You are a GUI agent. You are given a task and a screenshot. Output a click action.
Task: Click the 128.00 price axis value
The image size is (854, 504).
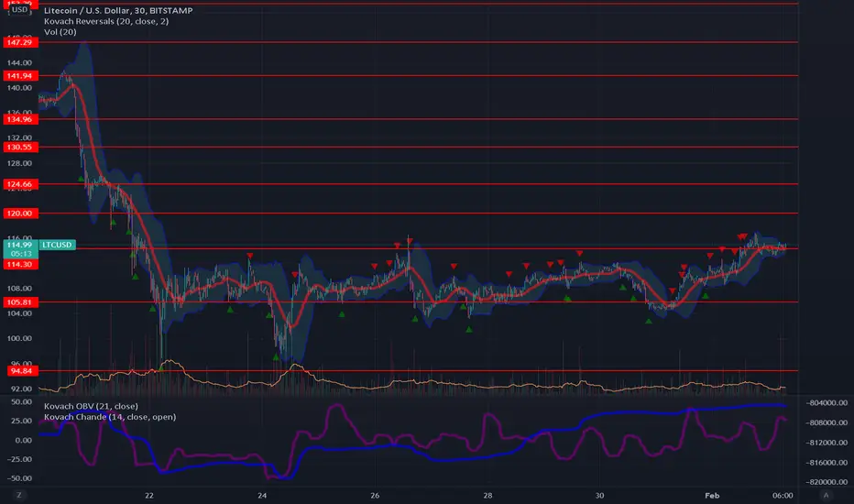tap(19, 163)
